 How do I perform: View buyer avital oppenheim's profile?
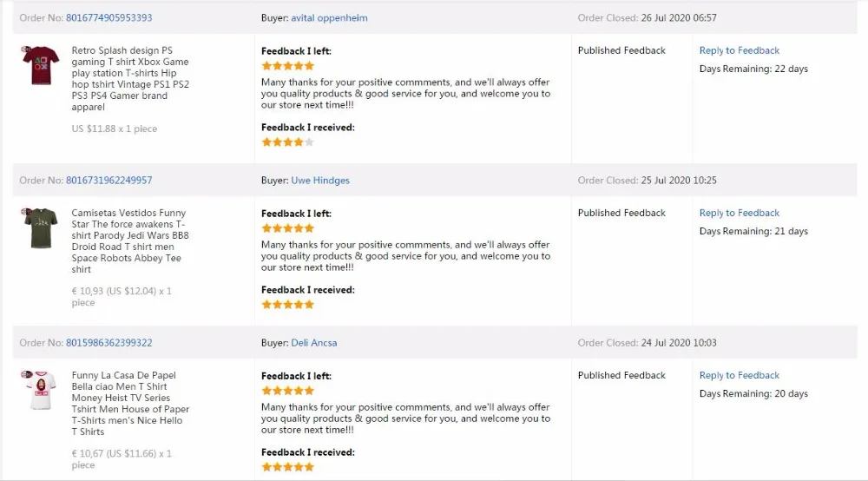329,18
